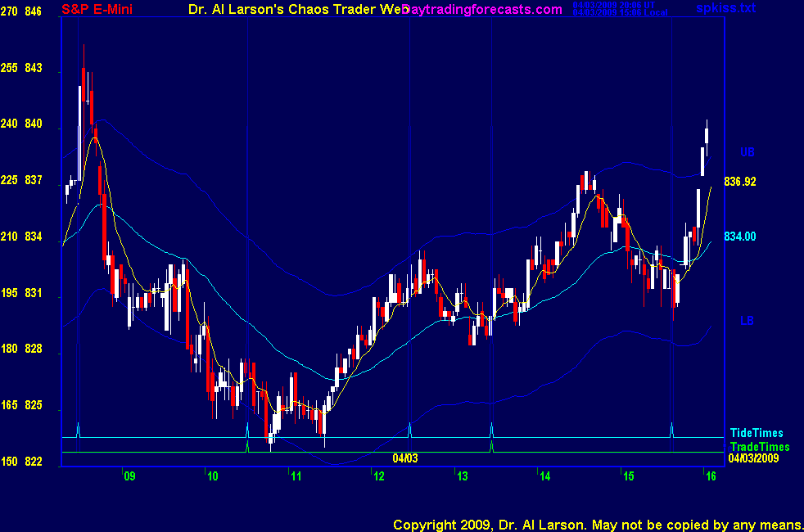
Task: Click the TradeTimes legend label
Action: point(759,447)
